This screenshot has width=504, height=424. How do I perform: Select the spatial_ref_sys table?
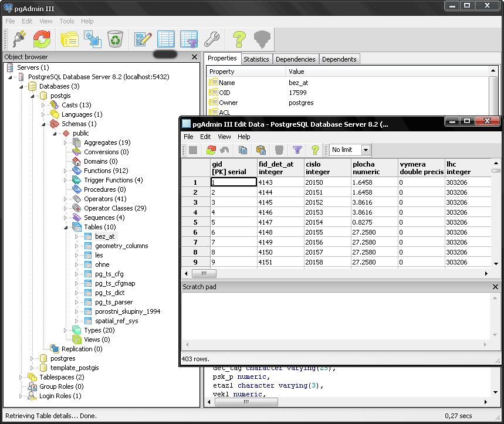click(x=116, y=321)
